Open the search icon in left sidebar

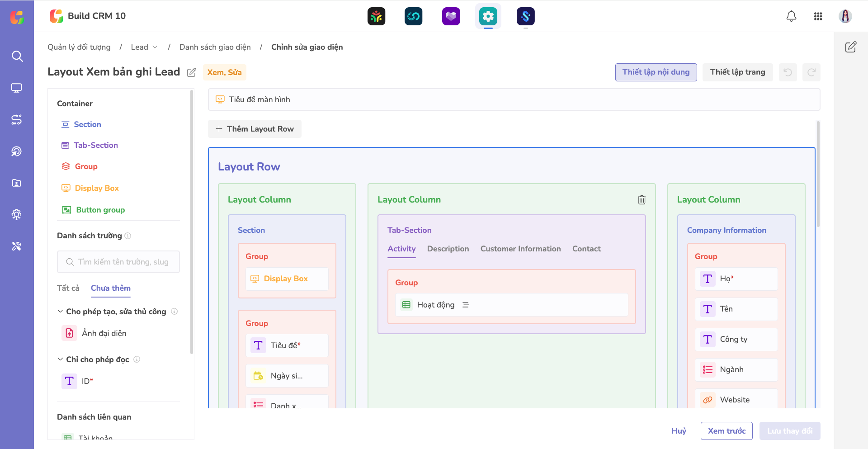coord(17,57)
